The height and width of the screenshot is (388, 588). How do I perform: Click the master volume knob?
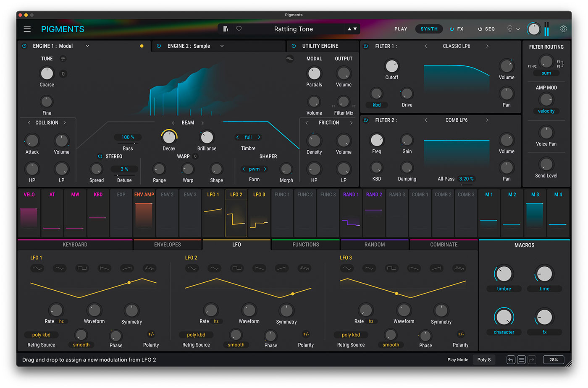[534, 29]
